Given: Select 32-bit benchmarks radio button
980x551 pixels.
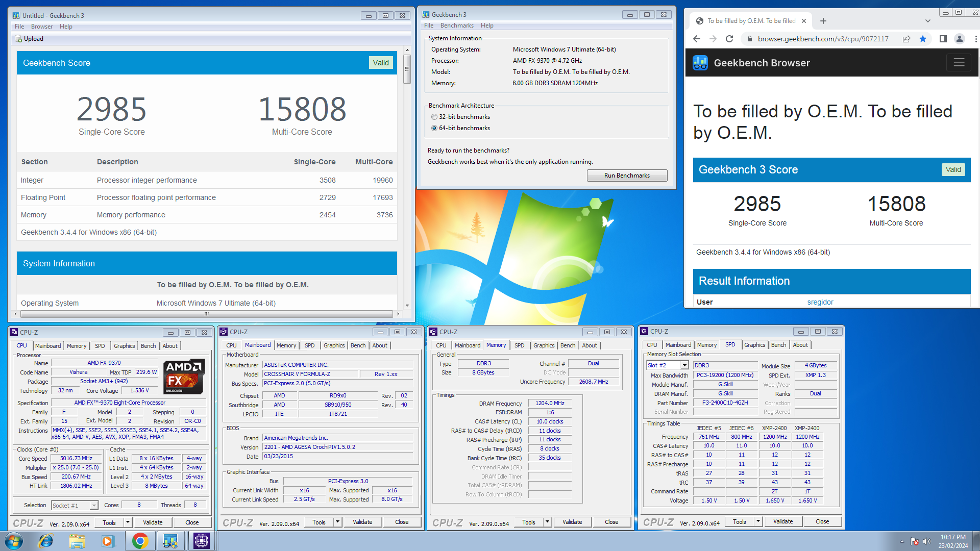Looking at the screenshot, I should 434,117.
